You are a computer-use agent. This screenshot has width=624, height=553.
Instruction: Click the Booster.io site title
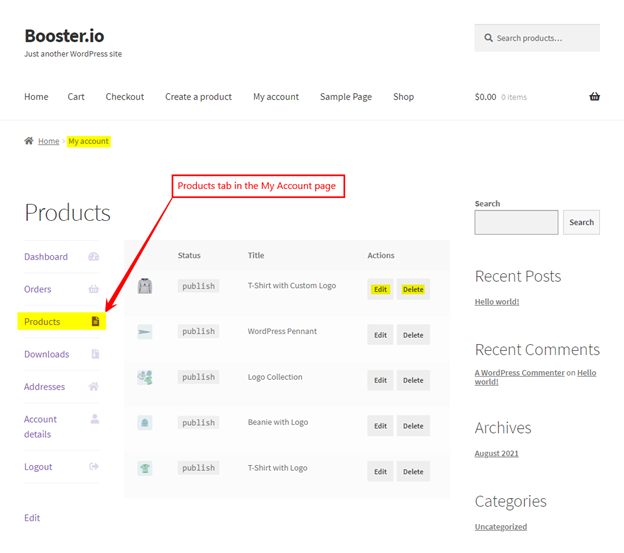click(x=64, y=36)
